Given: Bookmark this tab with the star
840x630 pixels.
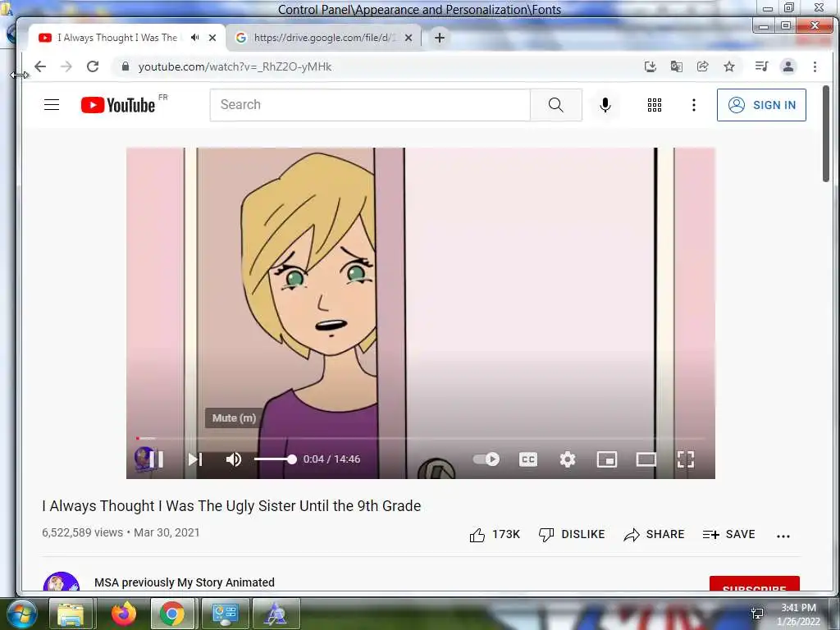Looking at the screenshot, I should 729,66.
